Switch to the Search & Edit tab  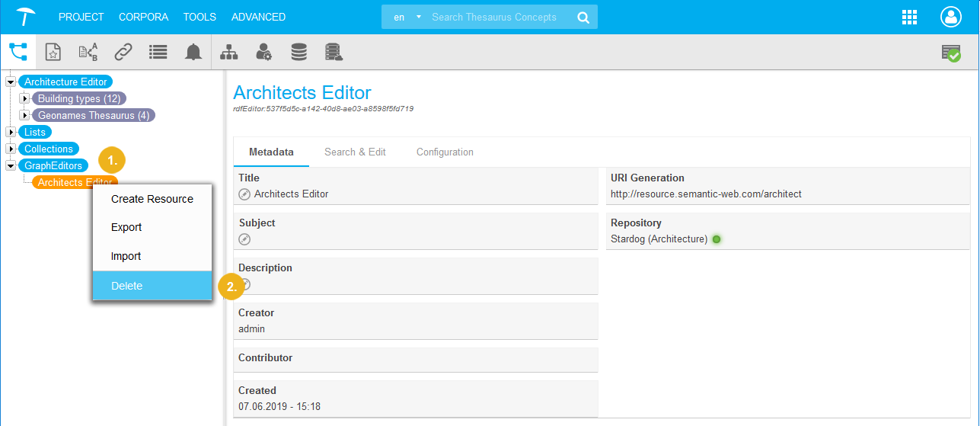355,152
